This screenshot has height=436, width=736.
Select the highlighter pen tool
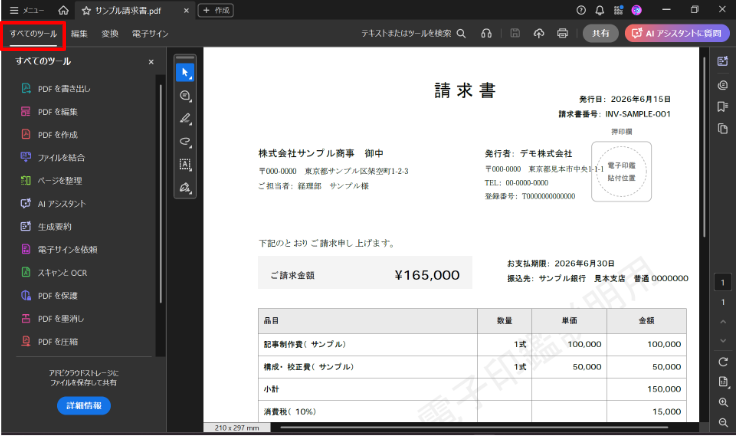pos(185,119)
